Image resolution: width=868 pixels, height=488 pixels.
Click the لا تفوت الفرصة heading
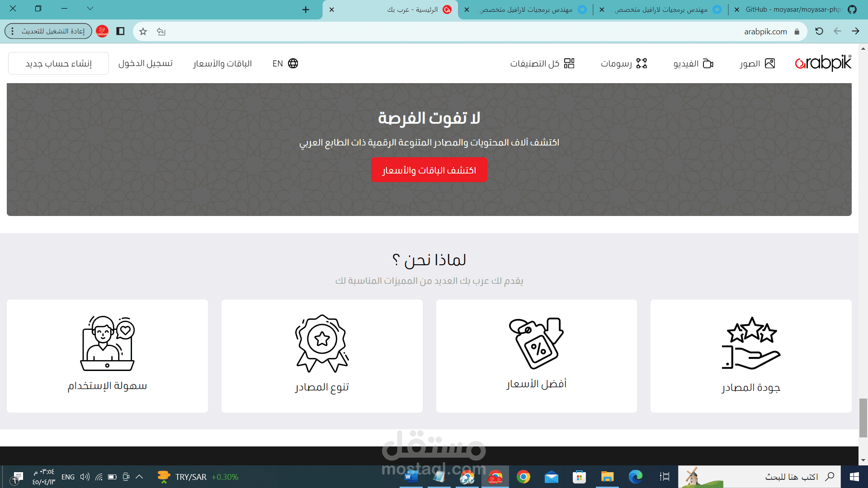429,118
